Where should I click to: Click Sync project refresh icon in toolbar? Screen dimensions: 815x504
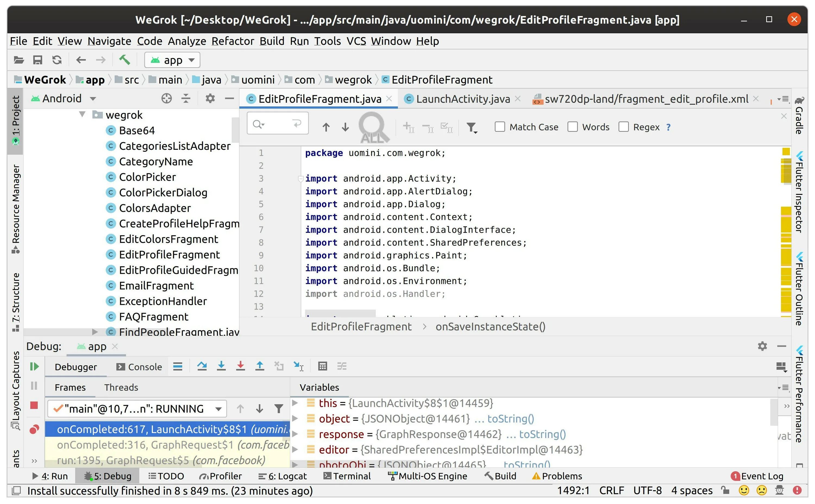(x=57, y=60)
